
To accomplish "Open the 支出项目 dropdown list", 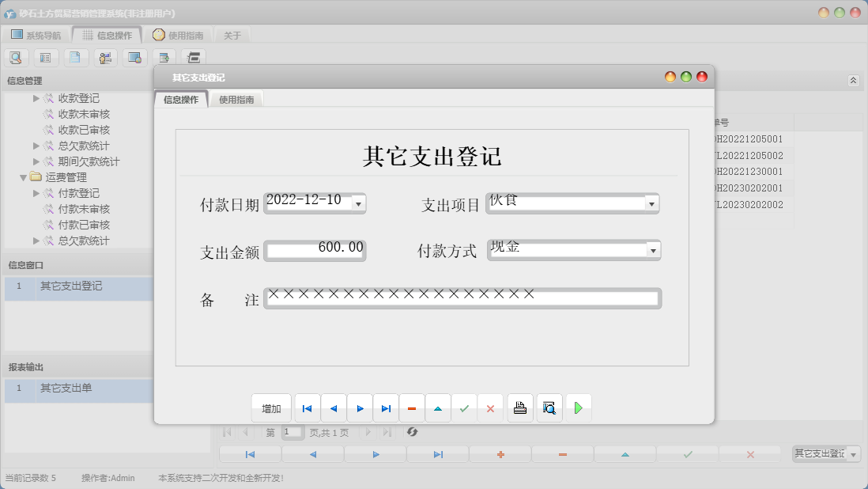I will click(651, 203).
